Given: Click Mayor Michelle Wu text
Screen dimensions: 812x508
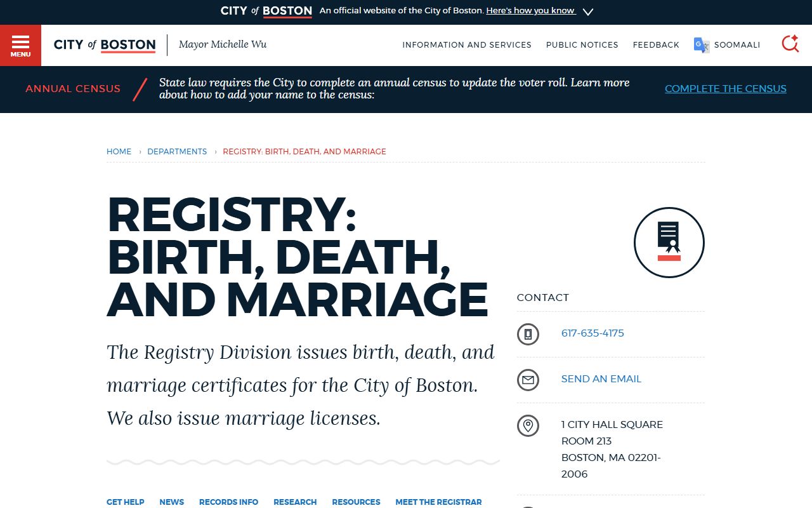Looking at the screenshot, I should tap(223, 44).
